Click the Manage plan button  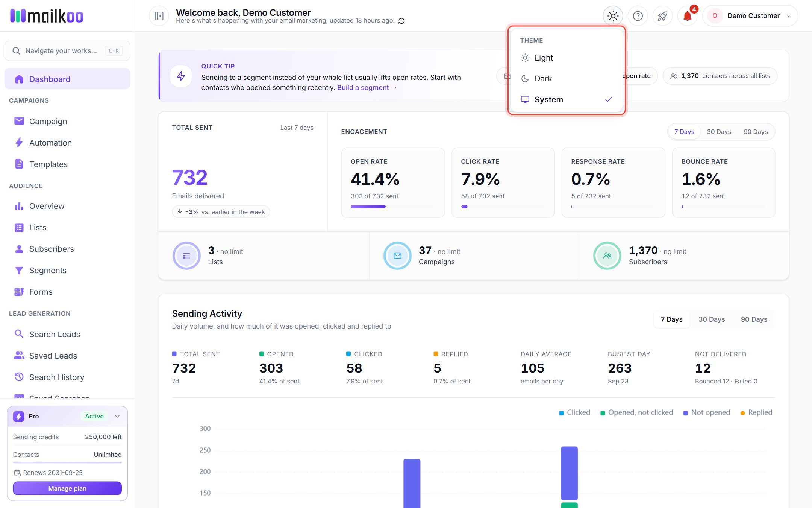pos(67,488)
